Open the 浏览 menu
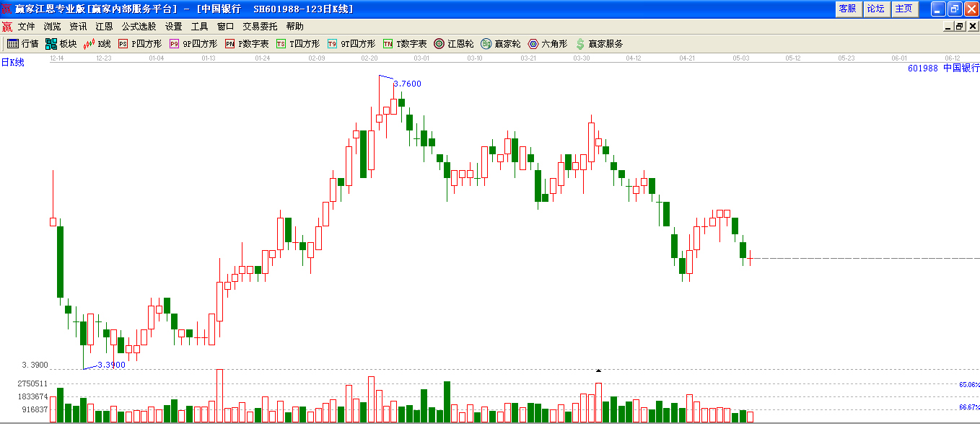Viewport: 980px width, 426px height. tap(53, 27)
